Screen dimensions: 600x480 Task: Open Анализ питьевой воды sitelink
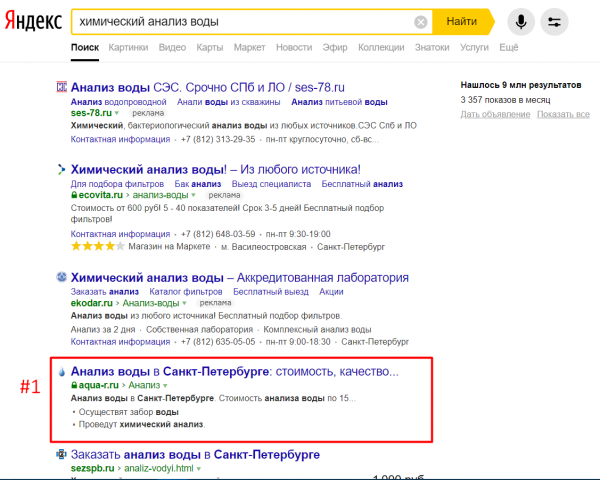pyautogui.click(x=339, y=102)
